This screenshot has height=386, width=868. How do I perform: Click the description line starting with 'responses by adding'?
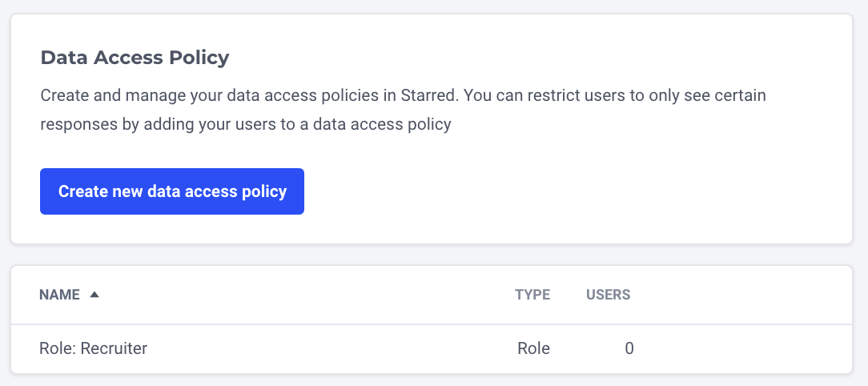point(246,124)
